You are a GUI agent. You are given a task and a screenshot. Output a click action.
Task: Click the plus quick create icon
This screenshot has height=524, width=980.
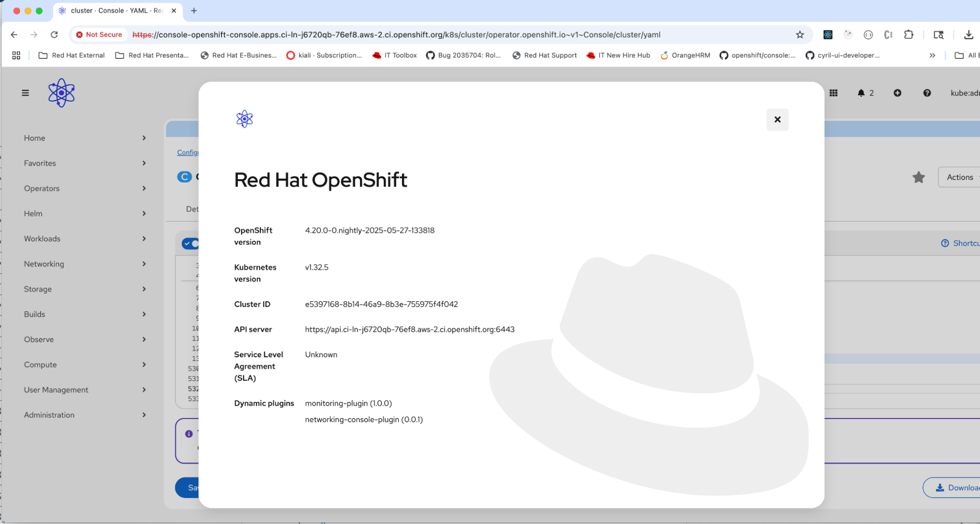(x=897, y=93)
